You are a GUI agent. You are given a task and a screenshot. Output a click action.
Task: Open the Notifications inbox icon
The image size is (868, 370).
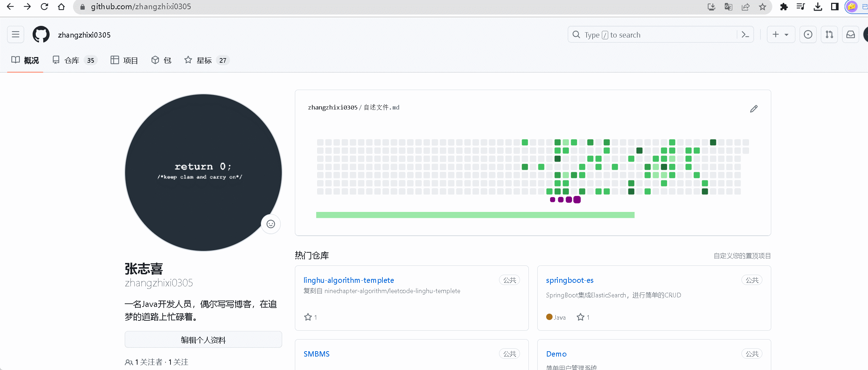click(851, 34)
